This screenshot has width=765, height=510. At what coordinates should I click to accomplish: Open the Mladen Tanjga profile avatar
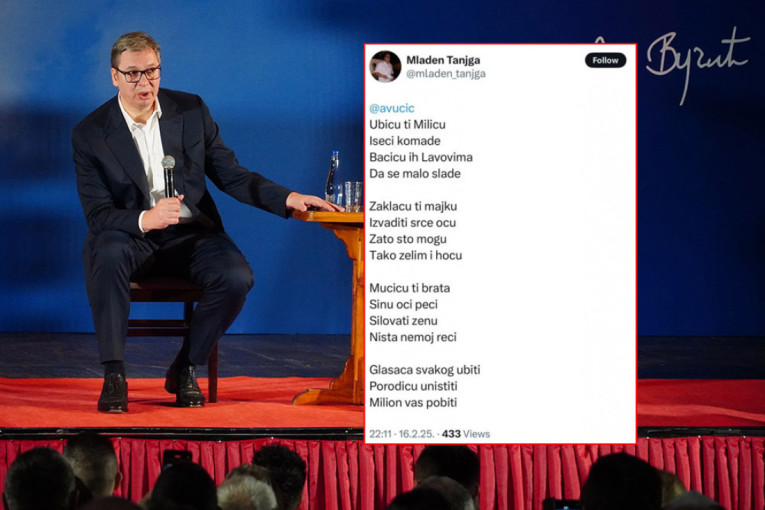tap(385, 66)
